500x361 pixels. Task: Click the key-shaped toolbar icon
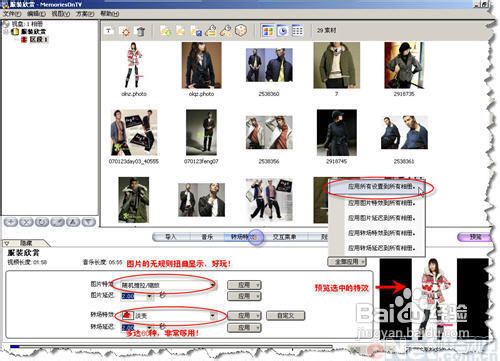(226, 31)
